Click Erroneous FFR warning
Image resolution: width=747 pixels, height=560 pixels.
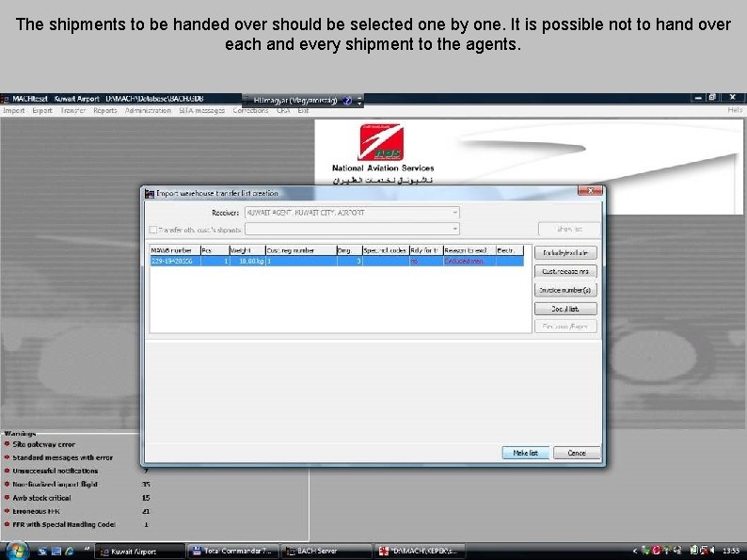36,511
